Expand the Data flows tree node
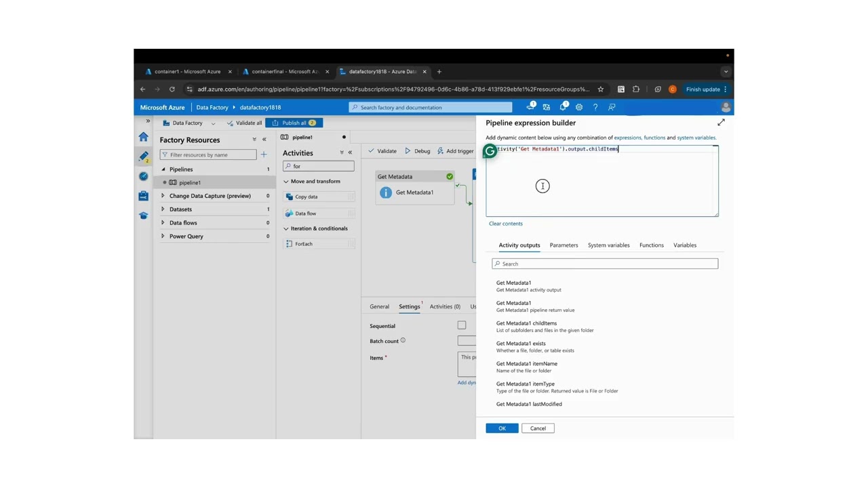868x488 pixels. coord(163,222)
